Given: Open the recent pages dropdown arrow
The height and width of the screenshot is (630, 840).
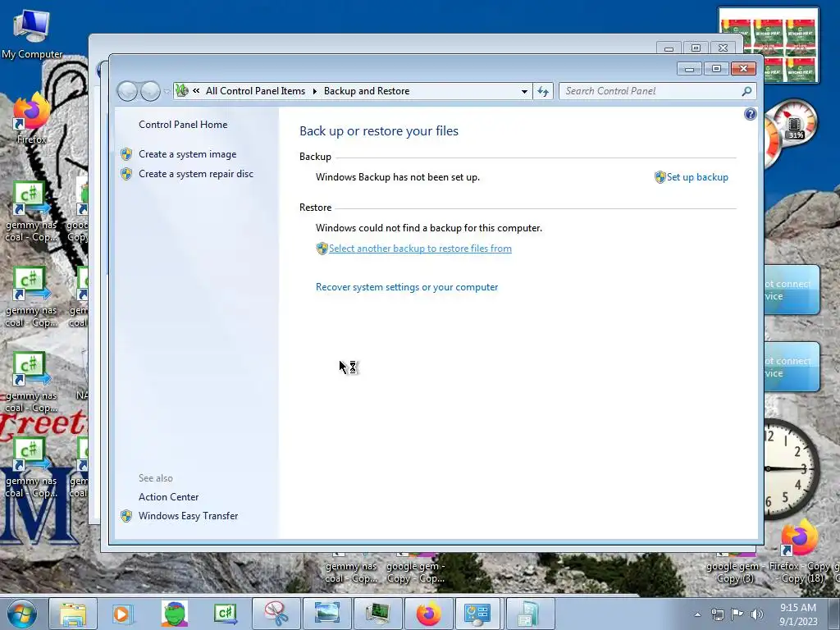Looking at the screenshot, I should [167, 92].
